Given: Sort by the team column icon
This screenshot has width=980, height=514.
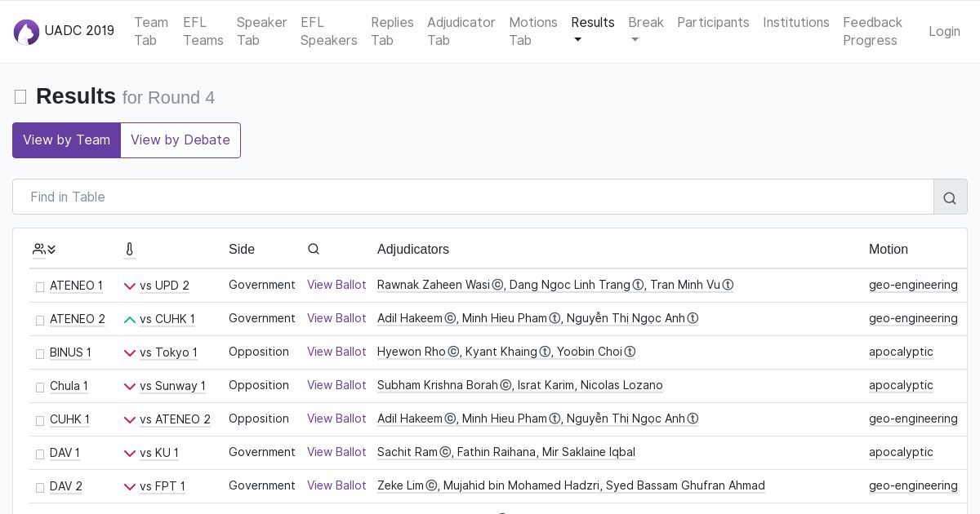Looking at the screenshot, I should click(44, 250).
